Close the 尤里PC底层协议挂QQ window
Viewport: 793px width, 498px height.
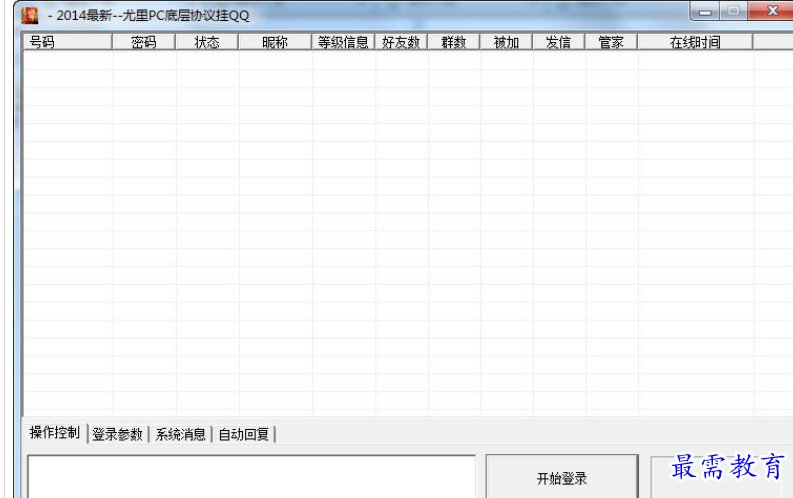pos(772,11)
